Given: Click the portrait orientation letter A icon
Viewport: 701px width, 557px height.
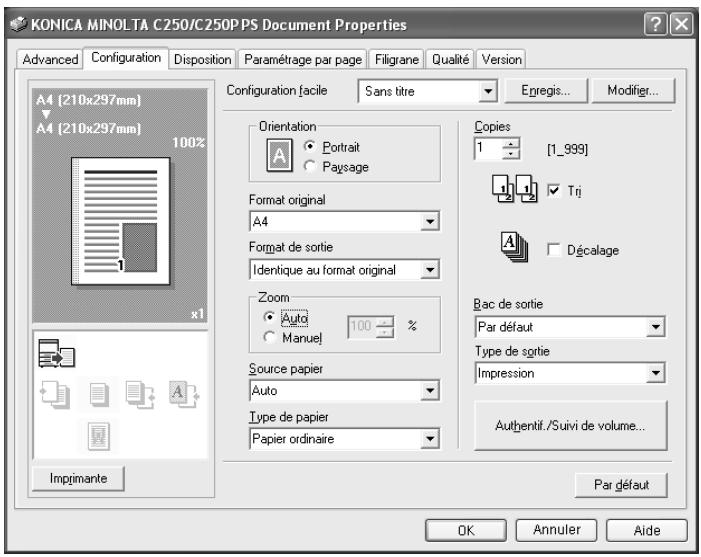Looking at the screenshot, I should click(279, 155).
